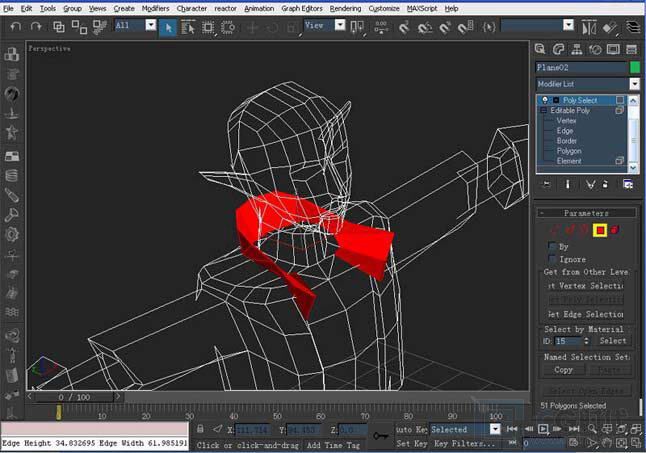Open the MAXScript menu

coord(422,8)
